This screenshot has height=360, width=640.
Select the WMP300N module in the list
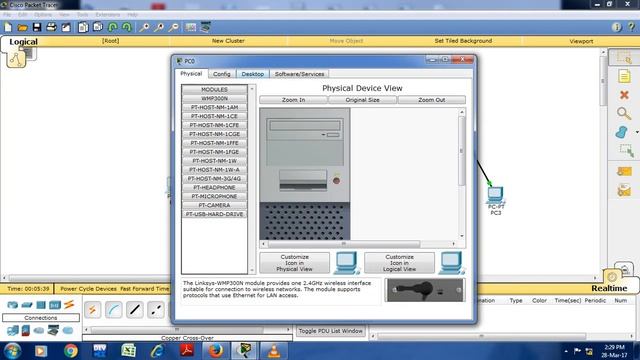[214, 98]
